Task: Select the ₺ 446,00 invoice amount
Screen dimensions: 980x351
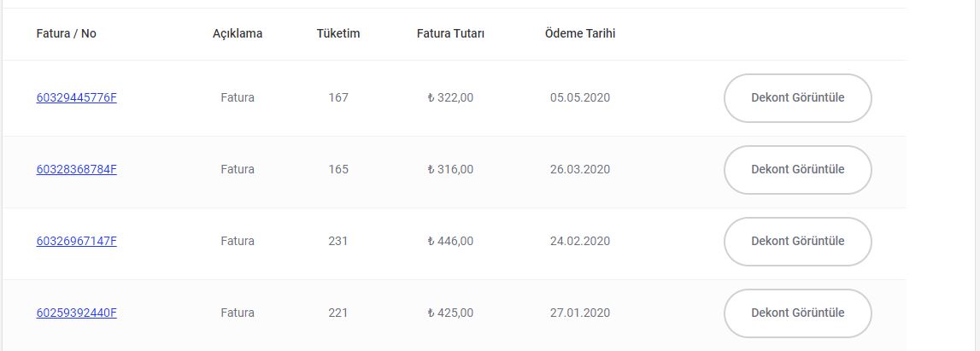Action: point(450,241)
